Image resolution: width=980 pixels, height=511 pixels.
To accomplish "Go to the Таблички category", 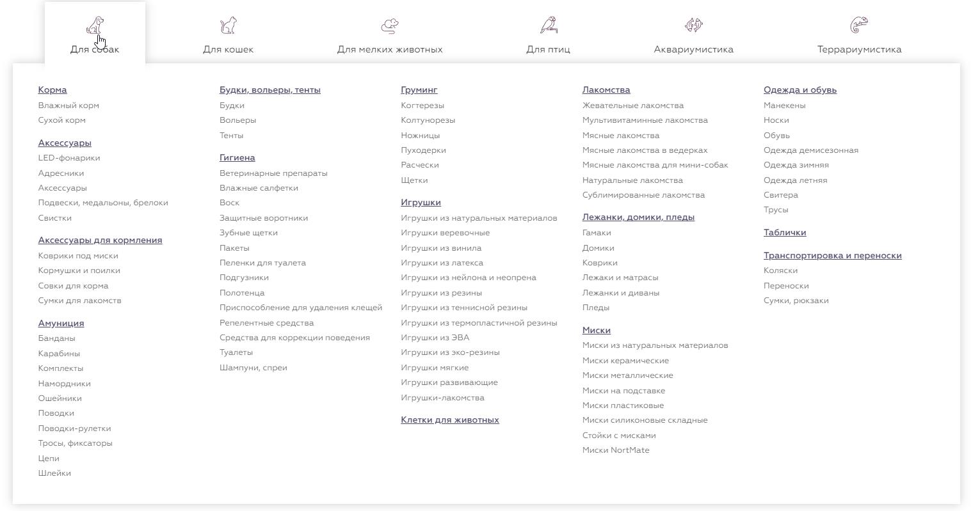I will [x=785, y=233].
